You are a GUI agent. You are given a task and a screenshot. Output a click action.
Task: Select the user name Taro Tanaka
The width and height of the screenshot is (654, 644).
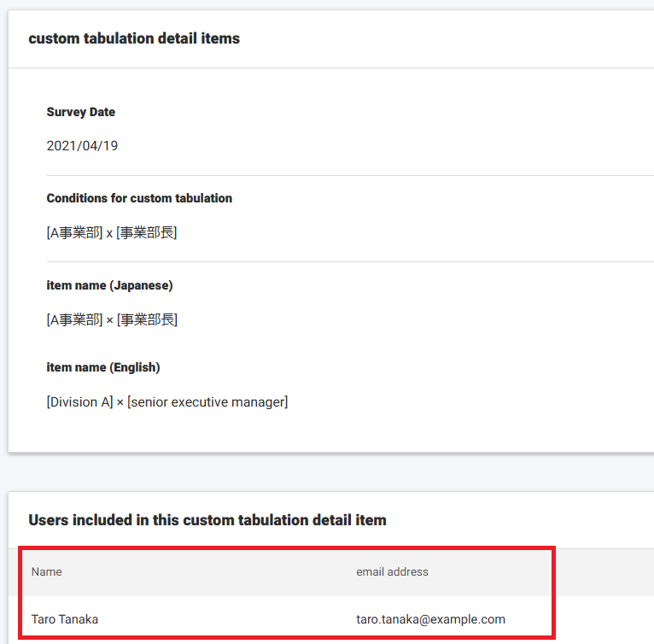tap(65, 619)
